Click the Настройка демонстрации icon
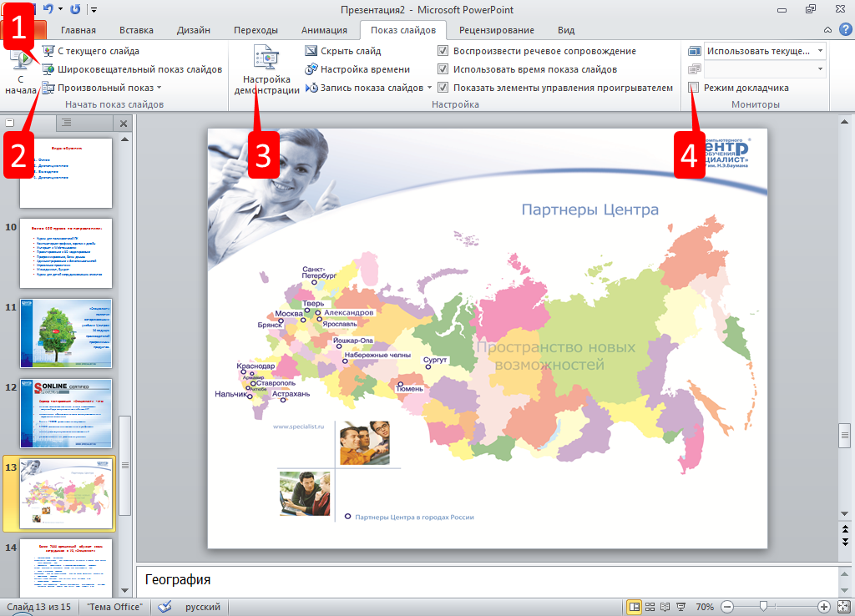Image resolution: width=855 pixels, height=616 pixels. point(266,60)
